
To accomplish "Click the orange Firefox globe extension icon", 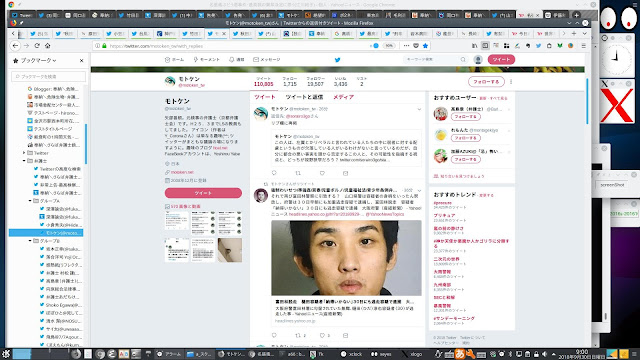I will (571, 46).
